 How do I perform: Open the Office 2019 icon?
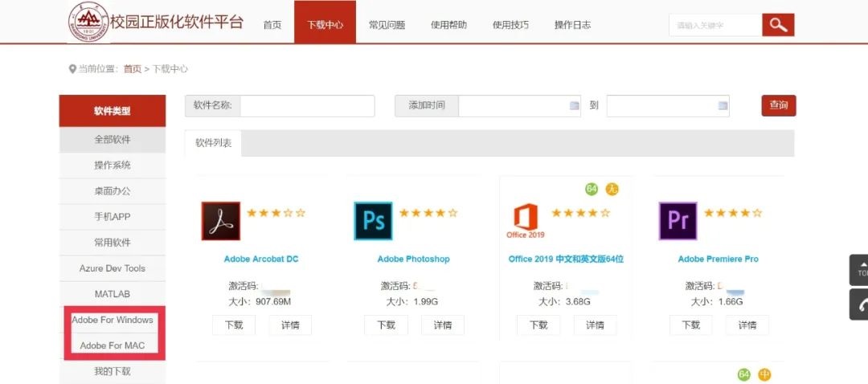point(526,221)
